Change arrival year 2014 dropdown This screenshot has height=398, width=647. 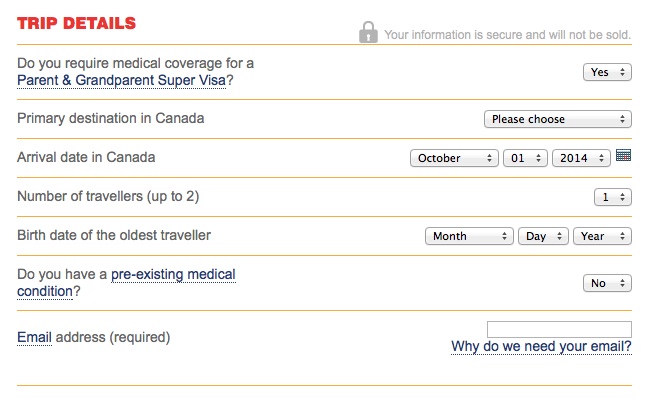(581, 158)
